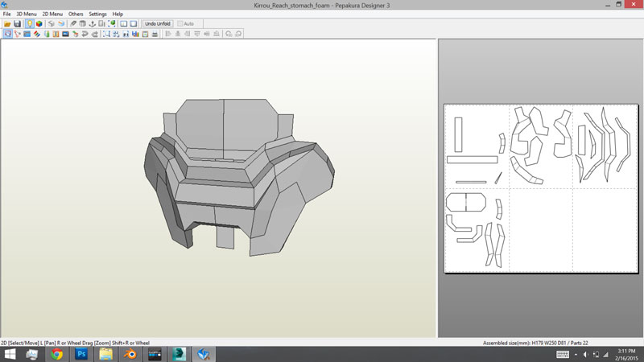Click the gray cylinder icon in top toolbar
Screen dimensions: 644x362
click(x=83, y=24)
